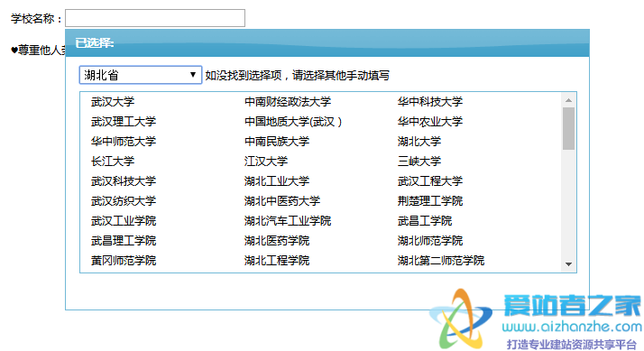Open the www.aizhanzhe.com watermark link
This screenshot has height=351, width=644.
[x=571, y=328]
